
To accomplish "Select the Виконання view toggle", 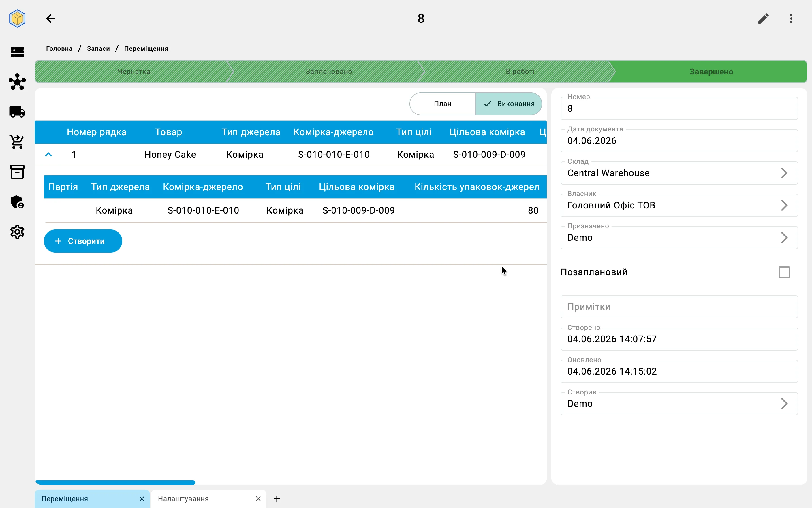I will click(509, 104).
